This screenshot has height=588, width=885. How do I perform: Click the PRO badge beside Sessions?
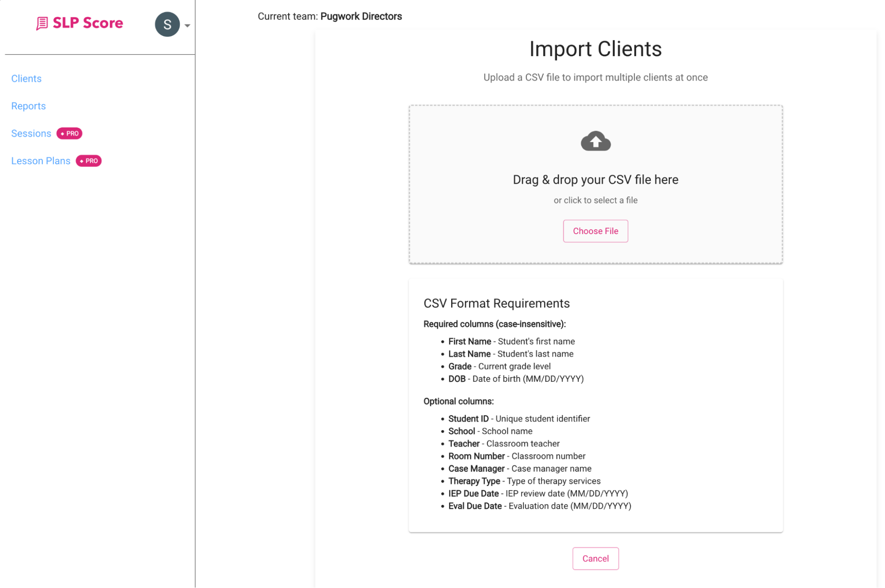(x=70, y=133)
